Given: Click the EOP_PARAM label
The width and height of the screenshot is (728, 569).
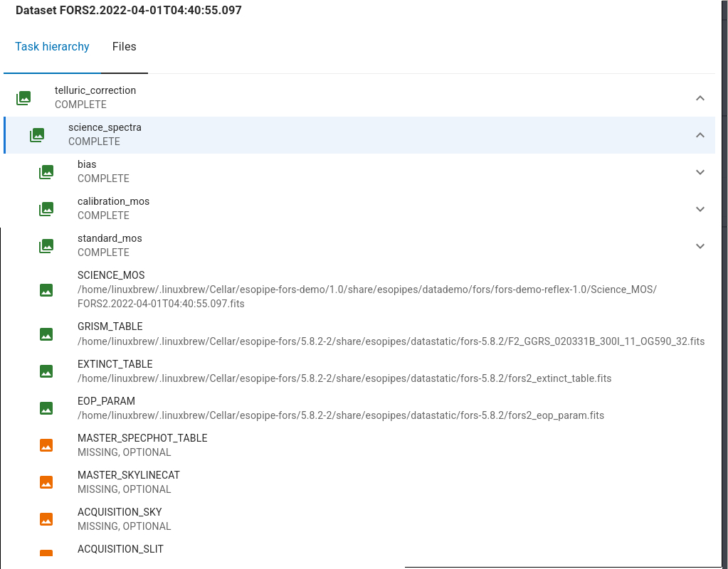Looking at the screenshot, I should pos(106,401).
